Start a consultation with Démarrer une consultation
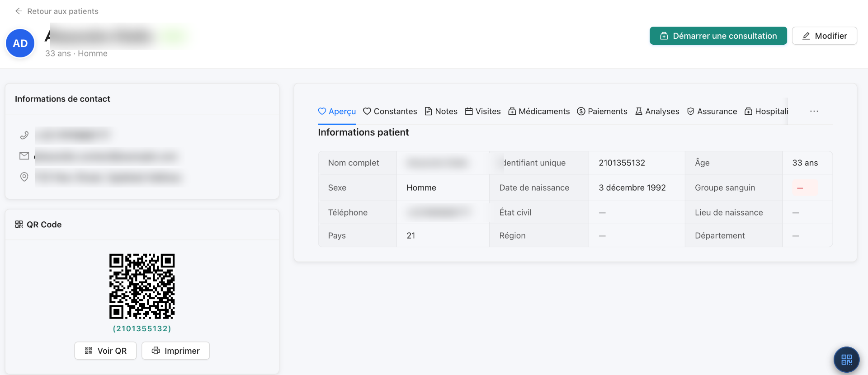868x375 pixels. pos(718,36)
